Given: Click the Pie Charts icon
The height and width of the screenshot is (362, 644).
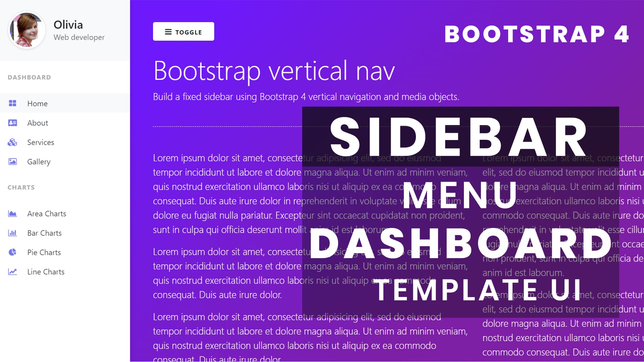Looking at the screenshot, I should [x=12, y=252].
